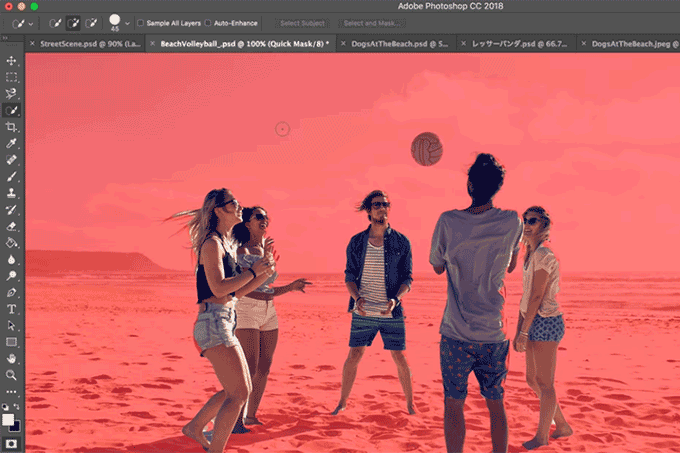Toggle Quick Mask mode off

click(x=12, y=441)
